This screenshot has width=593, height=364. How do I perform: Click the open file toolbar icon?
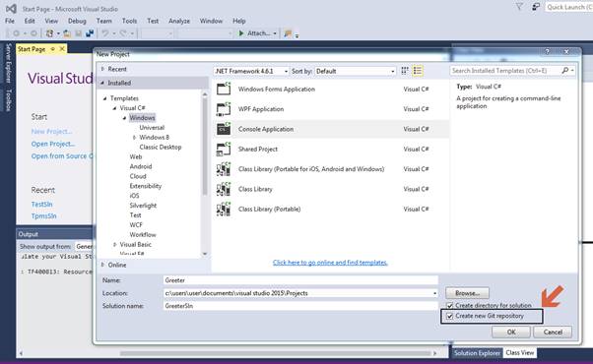[67, 33]
